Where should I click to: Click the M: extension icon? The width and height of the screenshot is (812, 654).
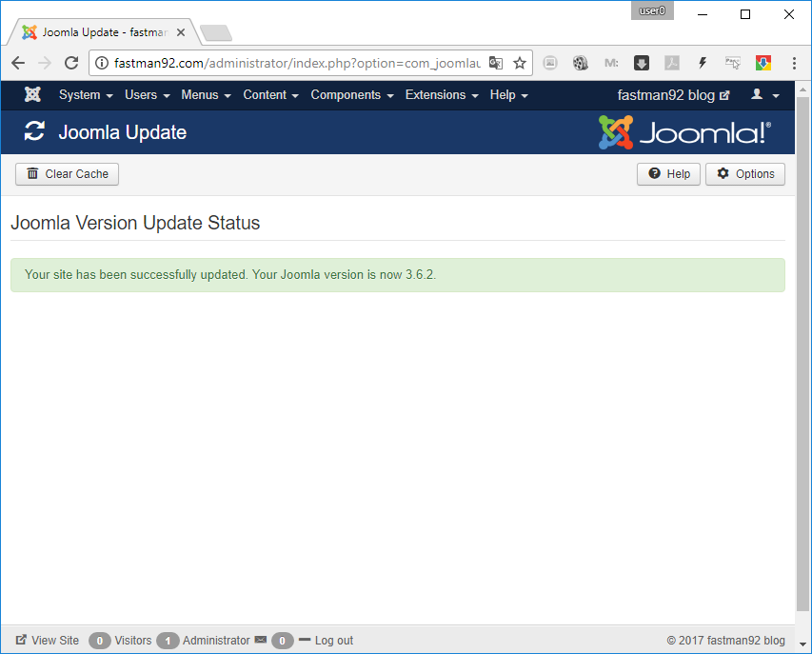[x=611, y=63]
